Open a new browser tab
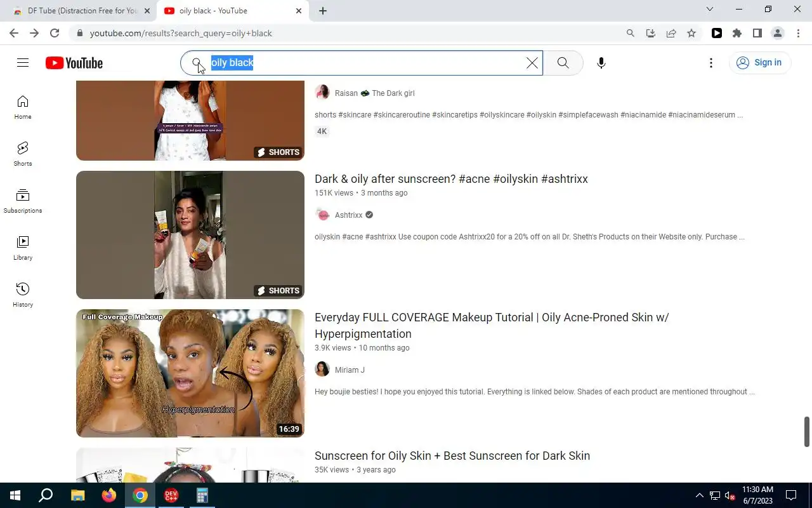The image size is (812, 508). pos(323,11)
